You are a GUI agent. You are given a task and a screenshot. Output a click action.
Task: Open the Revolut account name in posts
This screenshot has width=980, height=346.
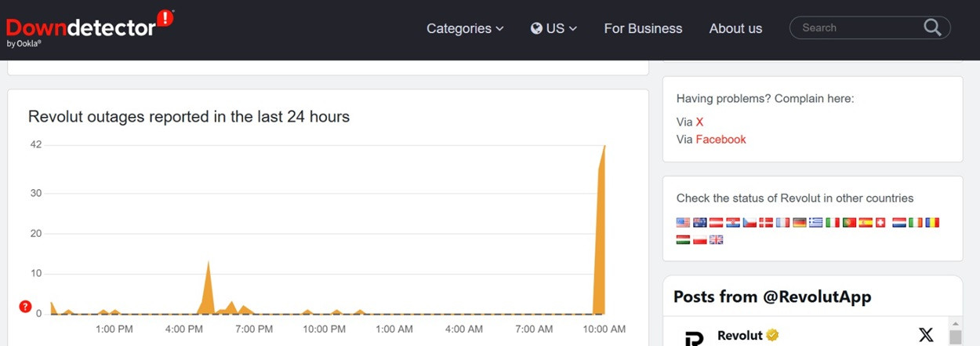740,335
